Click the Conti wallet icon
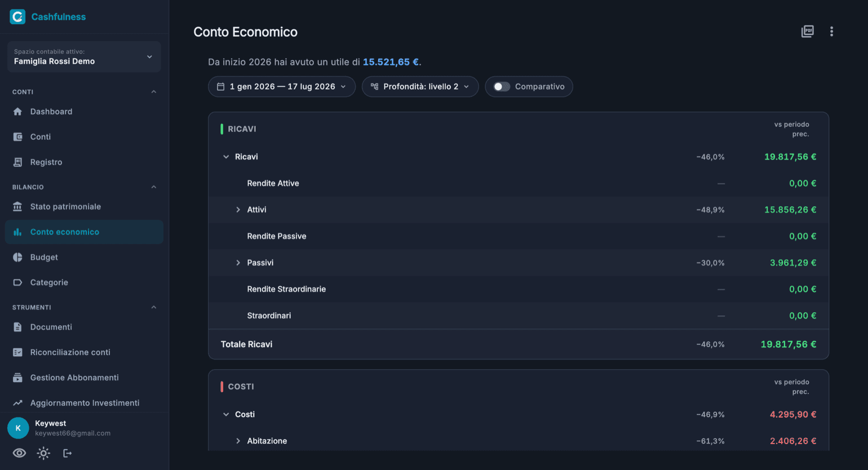 pyautogui.click(x=17, y=137)
